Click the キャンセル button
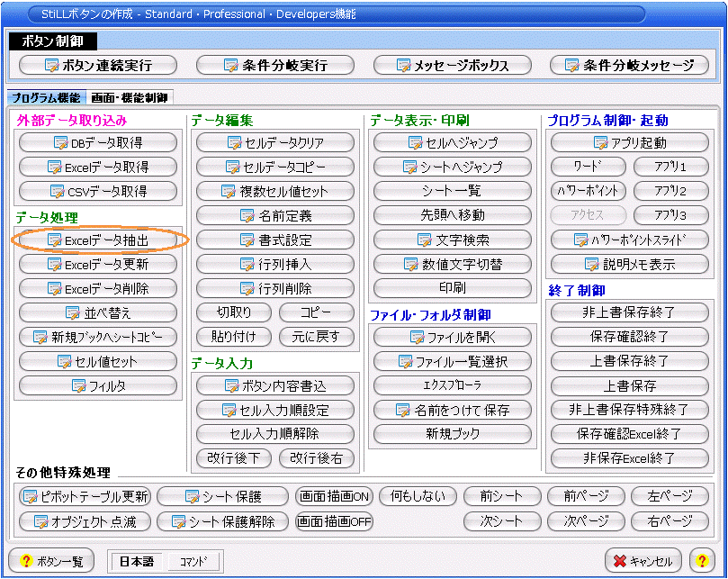 point(643,561)
